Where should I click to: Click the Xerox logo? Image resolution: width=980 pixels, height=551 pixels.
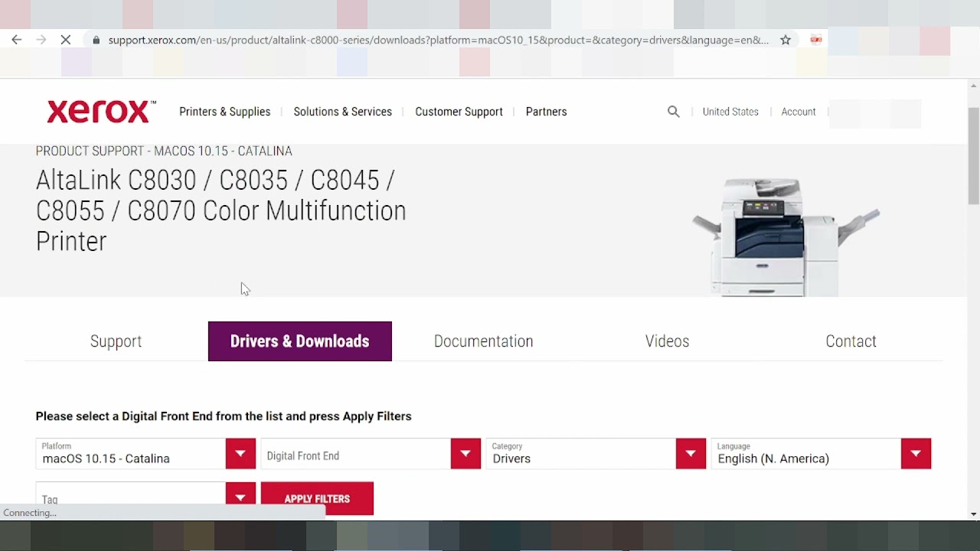point(101,112)
